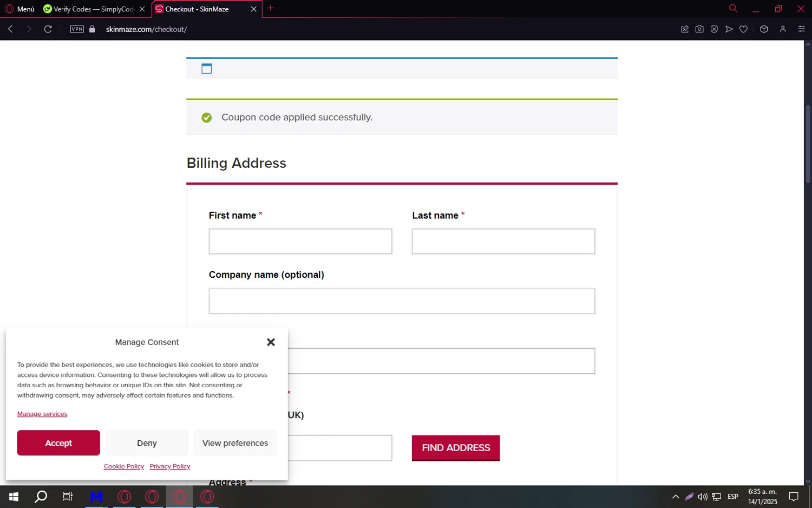The image size is (812, 508).
Task: Open the Cookie Policy link
Action: 124,466
